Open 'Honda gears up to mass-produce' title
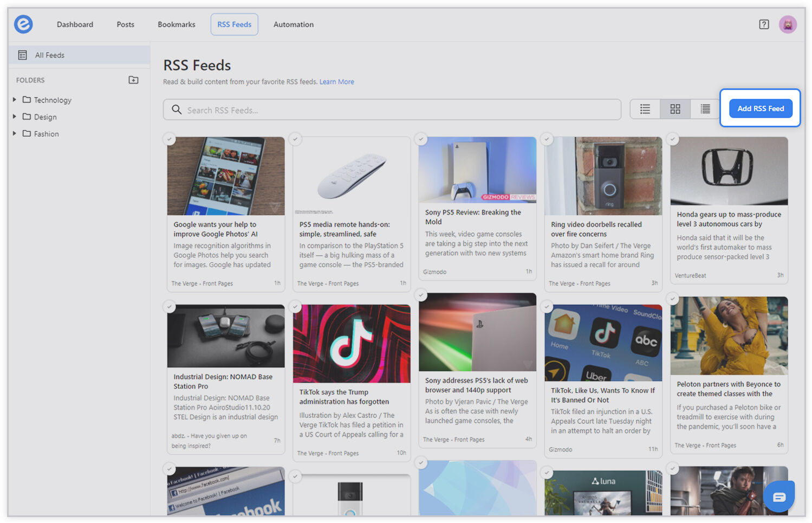This screenshot has width=812, height=523. coord(729,219)
